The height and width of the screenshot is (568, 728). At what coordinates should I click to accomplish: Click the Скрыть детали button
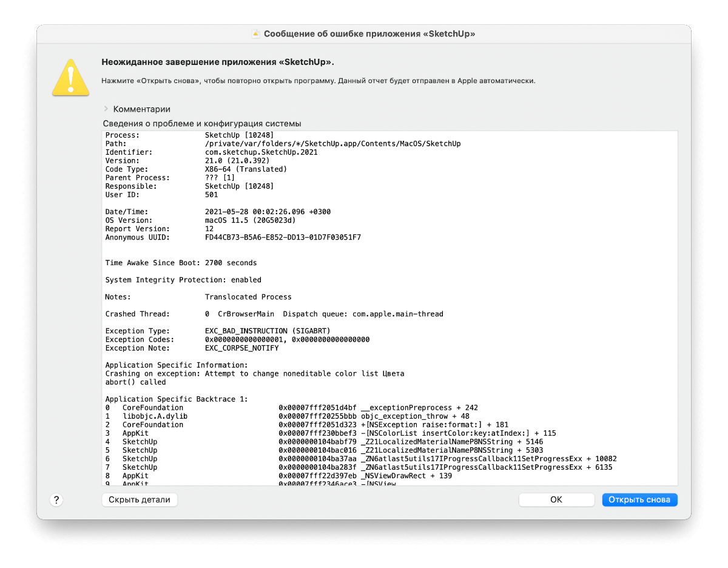(140, 500)
